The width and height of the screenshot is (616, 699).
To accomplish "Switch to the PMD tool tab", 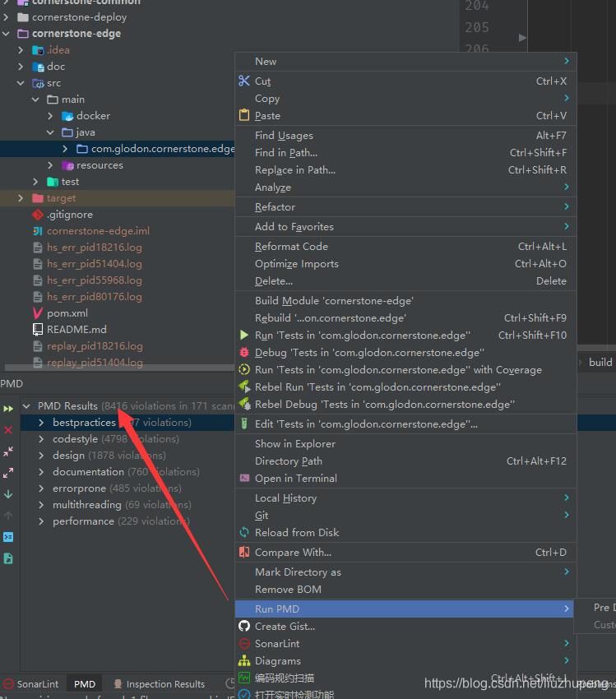I will point(85,684).
